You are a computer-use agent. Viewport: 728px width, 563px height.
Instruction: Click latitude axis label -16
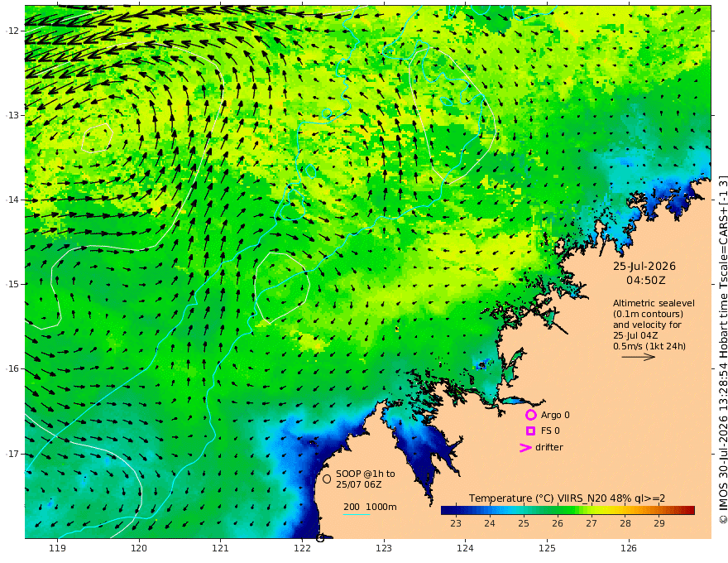[13, 368]
